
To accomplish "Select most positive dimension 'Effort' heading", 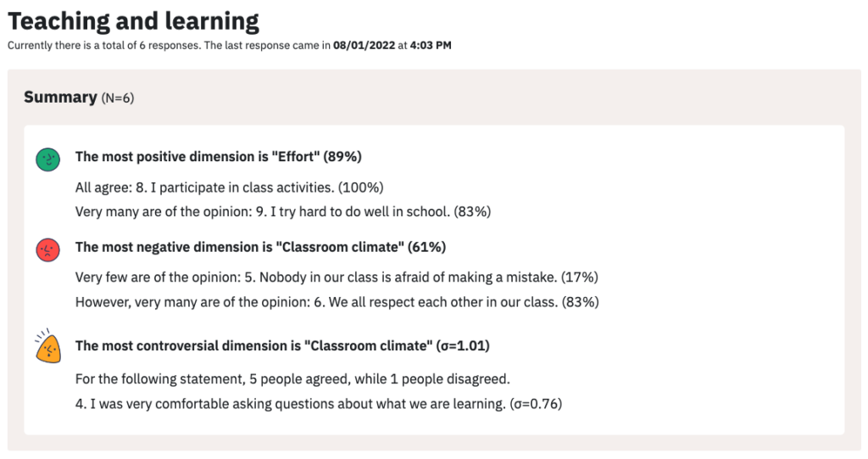I will (218, 157).
